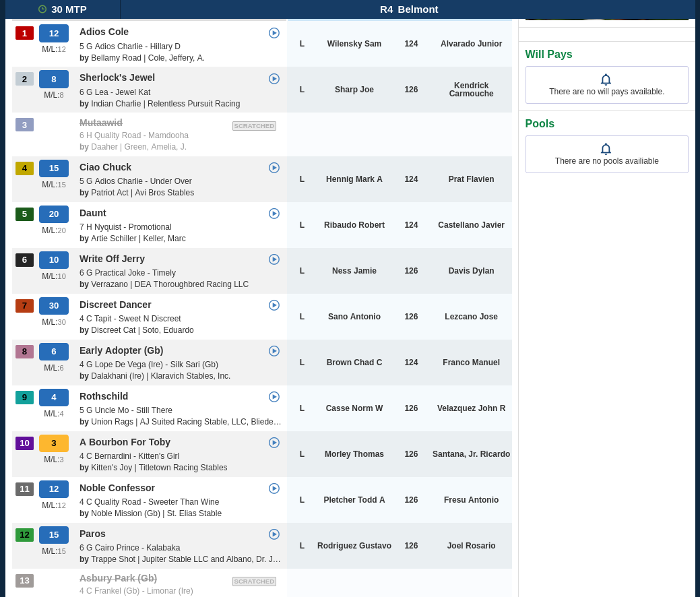Click the Rothschild play icon
This screenshot has width=700, height=597.
(x=274, y=397)
